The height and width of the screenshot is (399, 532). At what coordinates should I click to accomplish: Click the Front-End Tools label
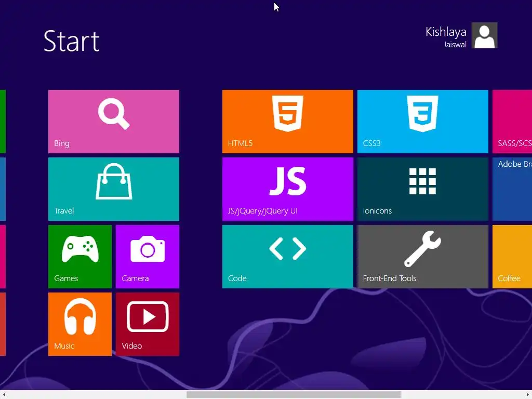(x=390, y=278)
